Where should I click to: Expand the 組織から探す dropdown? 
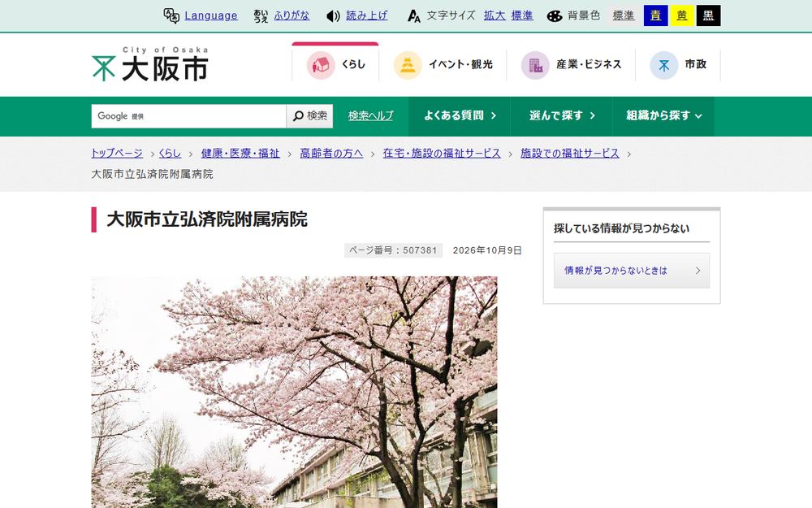pyautogui.click(x=663, y=116)
